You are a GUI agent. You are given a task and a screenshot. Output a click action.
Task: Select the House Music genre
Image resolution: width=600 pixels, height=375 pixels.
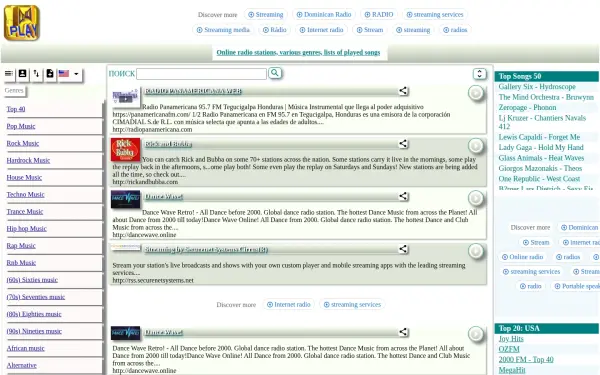point(24,178)
